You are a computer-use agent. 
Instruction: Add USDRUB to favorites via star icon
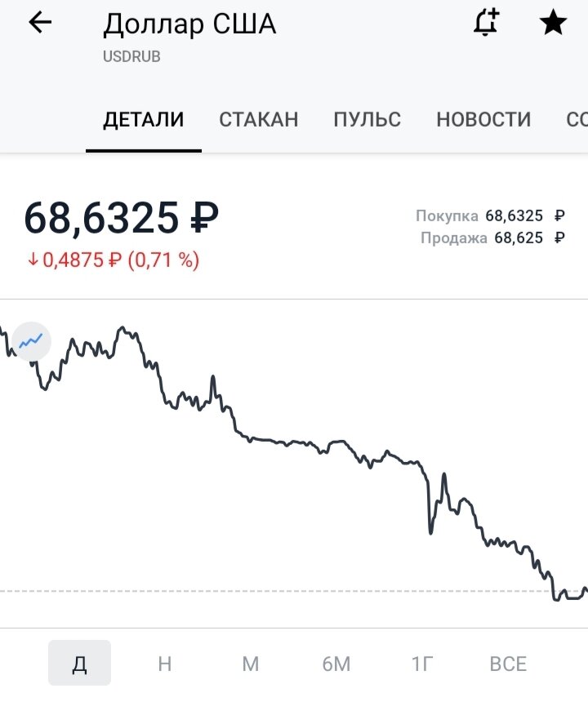(552, 24)
